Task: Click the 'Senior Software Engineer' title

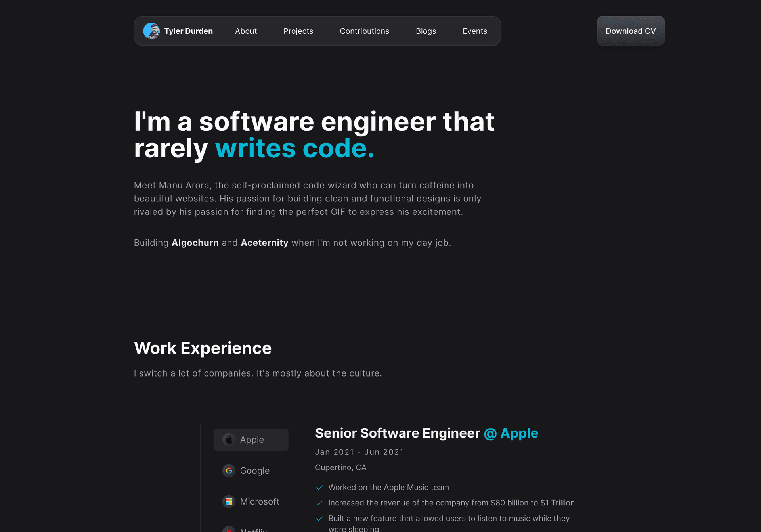Action: tap(398, 433)
